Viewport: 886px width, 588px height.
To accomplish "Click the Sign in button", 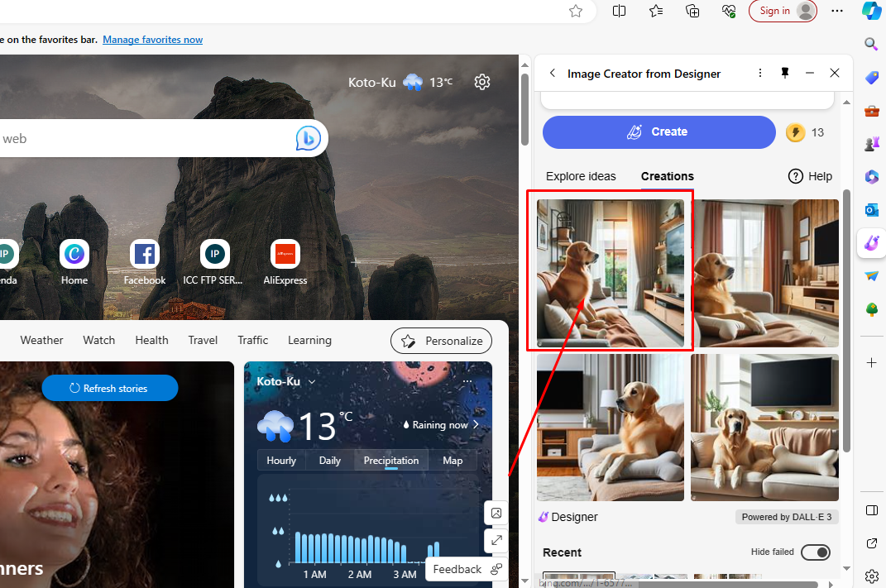I will 783,11.
